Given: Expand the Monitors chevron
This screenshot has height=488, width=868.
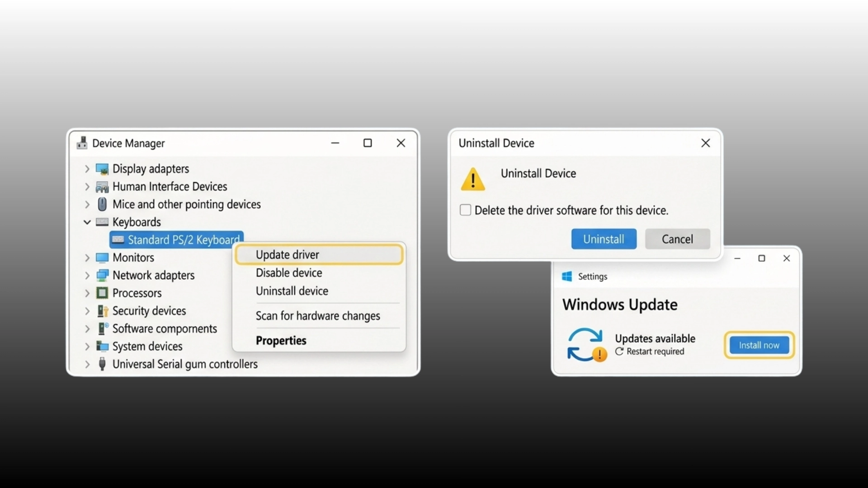Looking at the screenshot, I should click(x=87, y=258).
